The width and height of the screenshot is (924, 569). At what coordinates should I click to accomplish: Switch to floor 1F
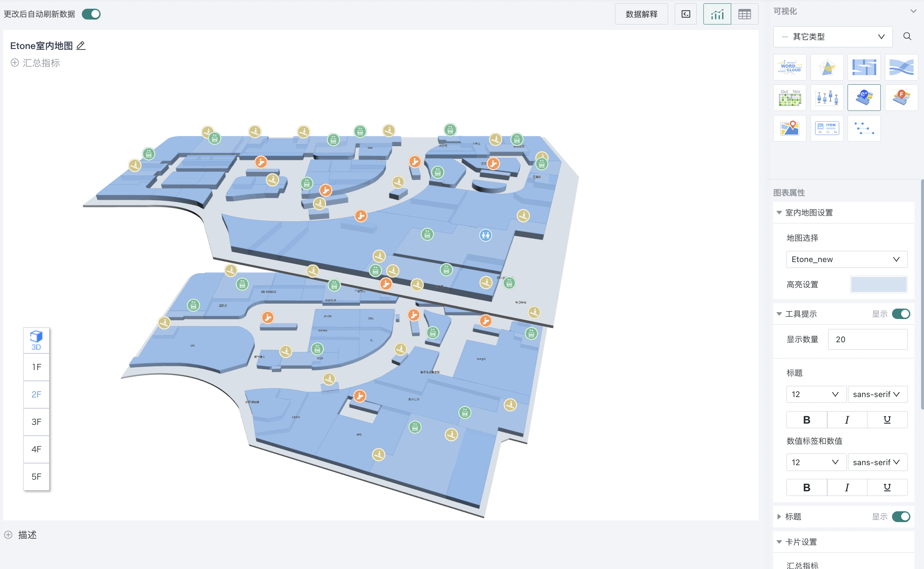[x=36, y=367]
